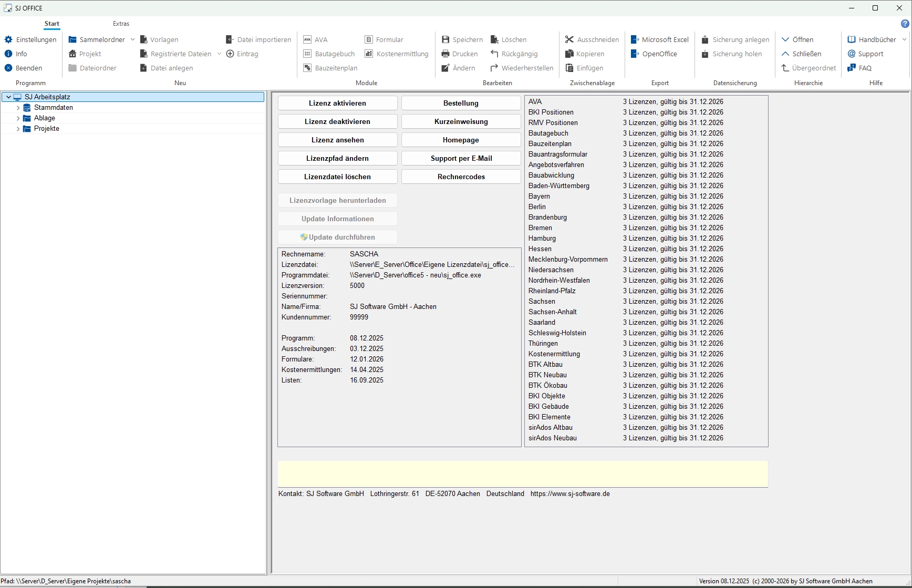Image resolution: width=912 pixels, height=588 pixels.
Task: Collapse the SJ Arbeitsplatz root node
Action: click(8, 97)
